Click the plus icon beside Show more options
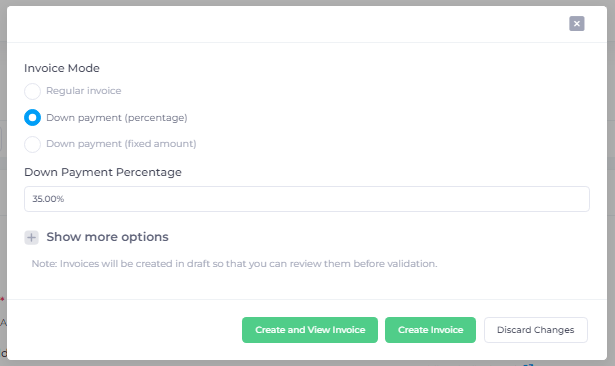Image resolution: width=615 pixels, height=366 pixels. point(31,237)
